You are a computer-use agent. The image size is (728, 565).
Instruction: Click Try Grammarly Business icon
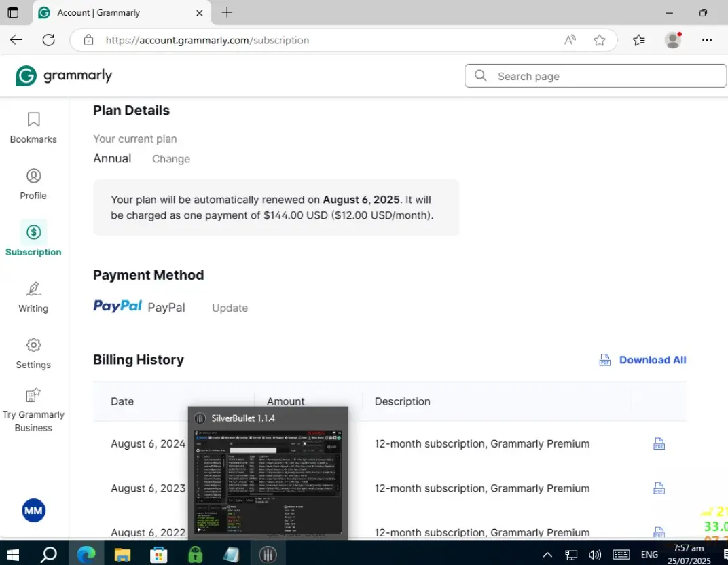[33, 395]
